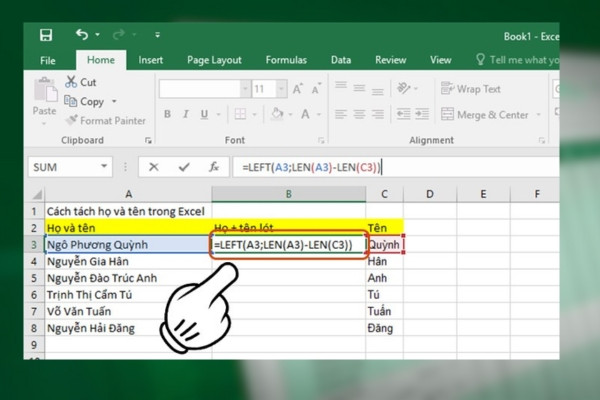Image resolution: width=600 pixels, height=400 pixels.
Task: Click the Align Right icon
Action: pyautogui.click(x=378, y=114)
